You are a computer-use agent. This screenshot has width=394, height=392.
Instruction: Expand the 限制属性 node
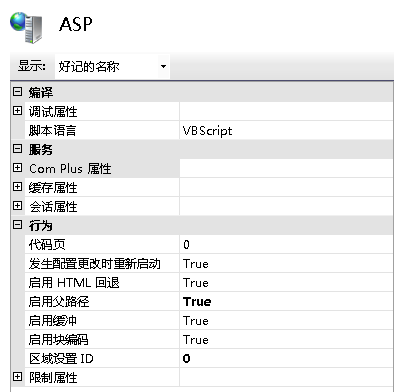point(17,377)
